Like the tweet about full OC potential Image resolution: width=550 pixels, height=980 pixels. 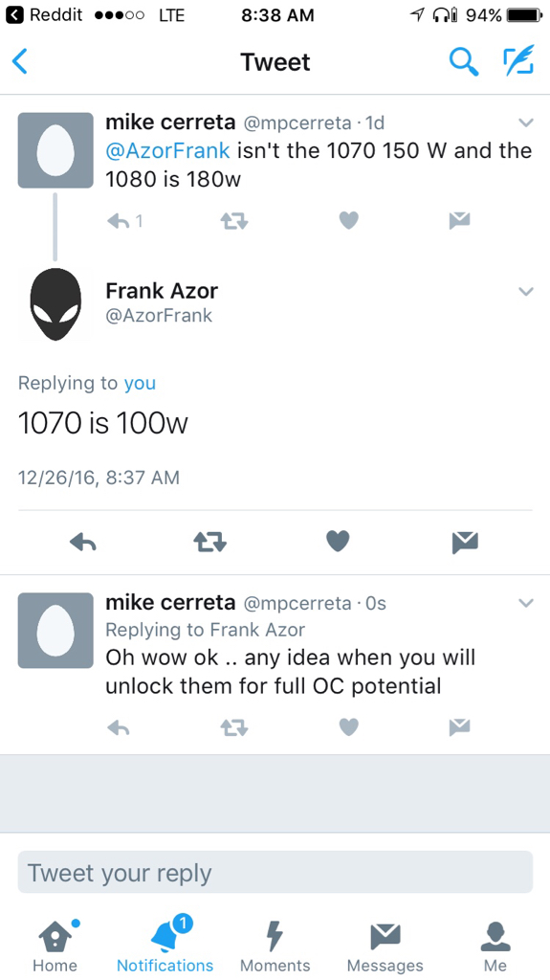click(349, 727)
